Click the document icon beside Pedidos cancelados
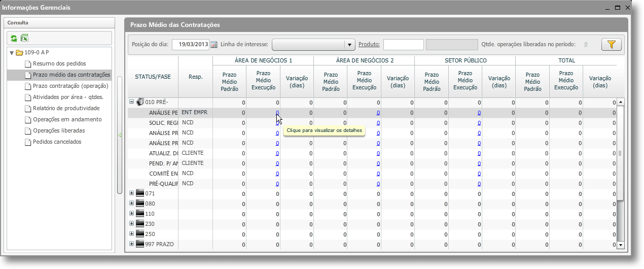This screenshot has height=269, width=644. coord(28,142)
